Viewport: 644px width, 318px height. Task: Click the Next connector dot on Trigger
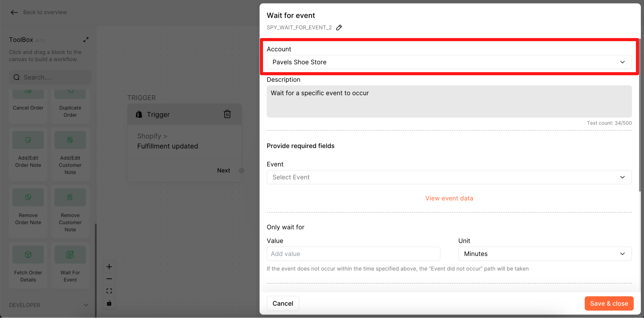[242, 170]
